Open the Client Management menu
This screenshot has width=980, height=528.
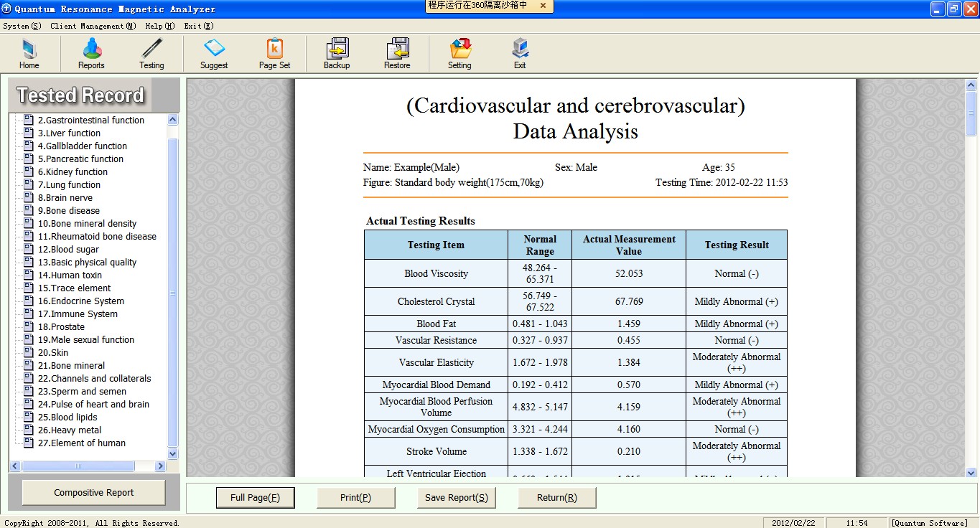(x=93, y=26)
